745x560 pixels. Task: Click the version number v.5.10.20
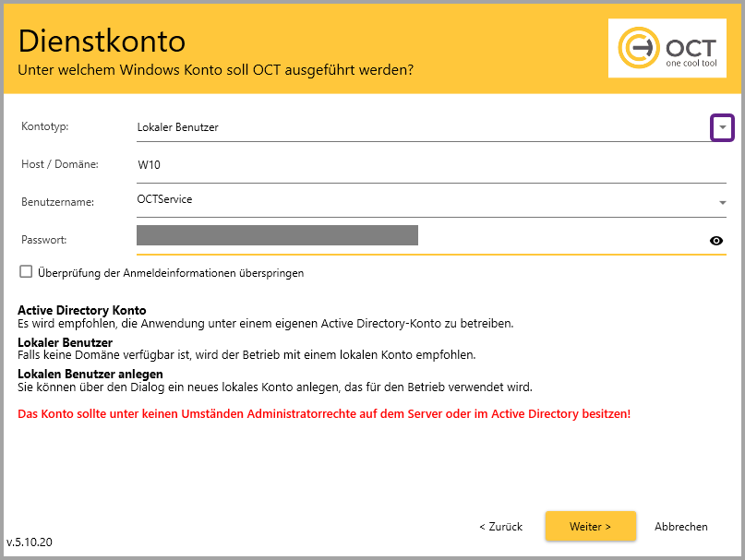coord(30,542)
